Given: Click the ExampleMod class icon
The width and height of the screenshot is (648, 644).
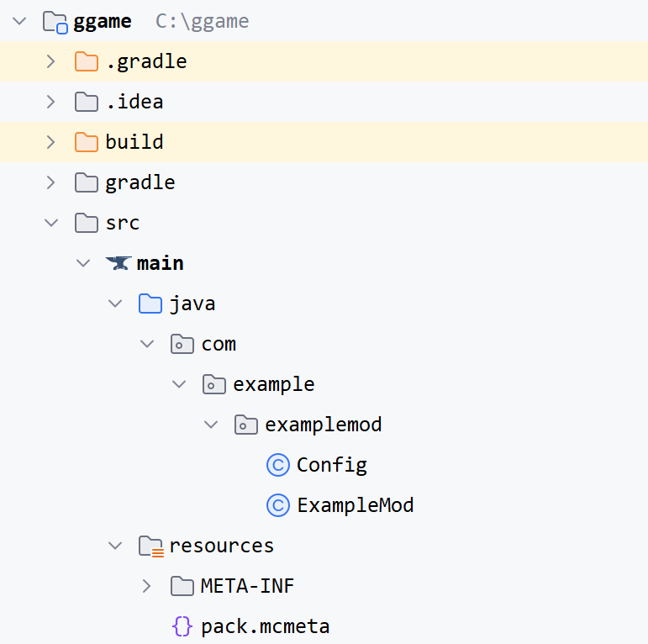Looking at the screenshot, I should click(278, 505).
